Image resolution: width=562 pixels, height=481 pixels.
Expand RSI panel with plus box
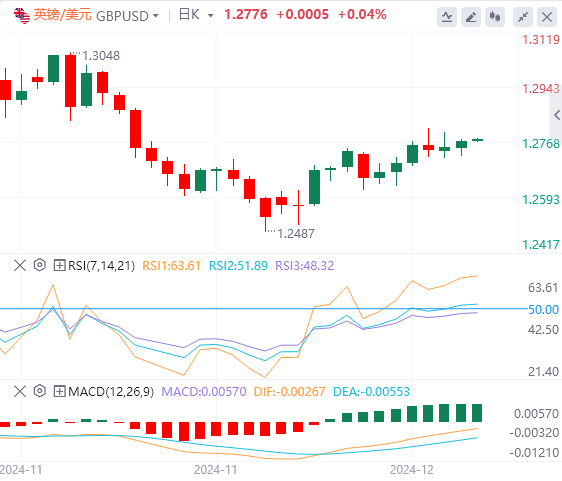pos(59,266)
